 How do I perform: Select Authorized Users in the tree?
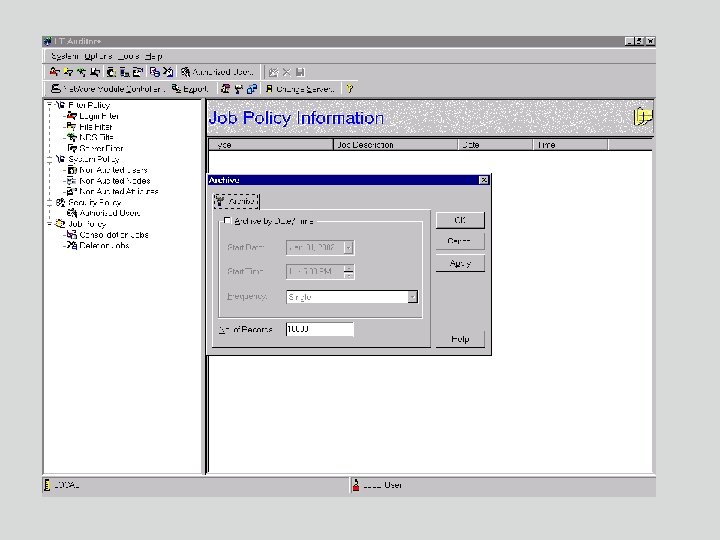[109, 213]
